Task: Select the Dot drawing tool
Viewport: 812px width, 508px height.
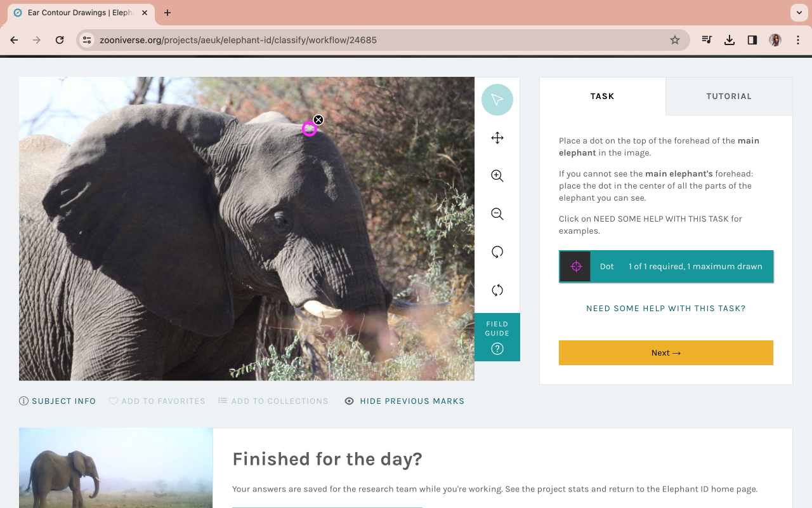Action: (666, 267)
